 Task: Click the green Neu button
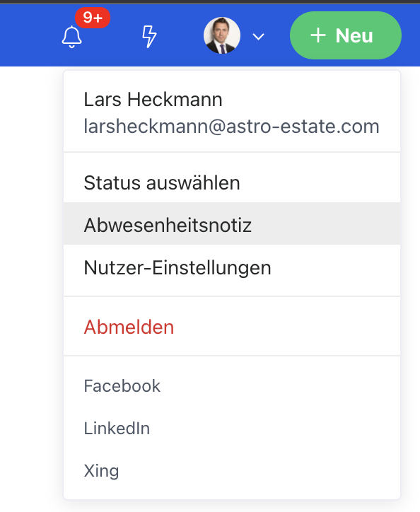(346, 35)
